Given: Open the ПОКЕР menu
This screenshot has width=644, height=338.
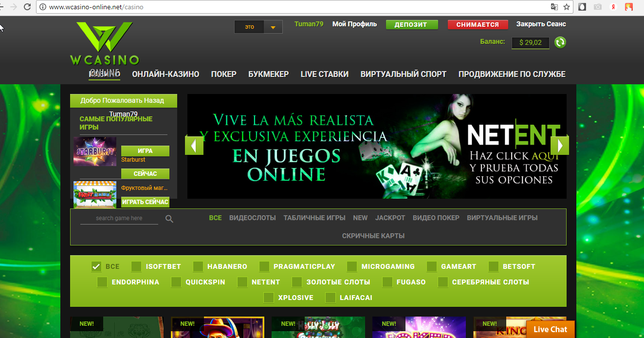Looking at the screenshot, I should (x=224, y=74).
